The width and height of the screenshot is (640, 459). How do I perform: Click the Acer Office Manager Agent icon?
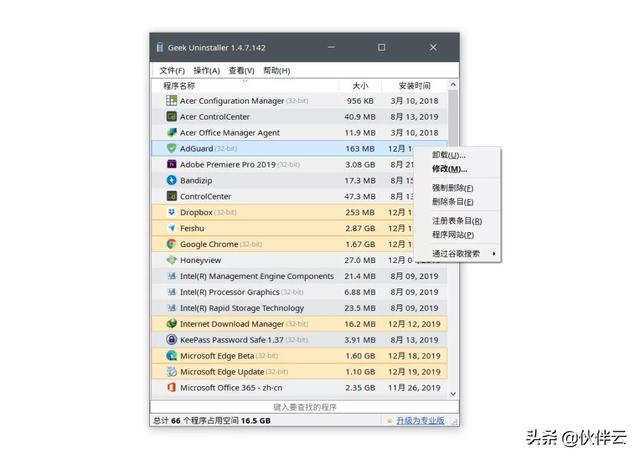pos(171,132)
